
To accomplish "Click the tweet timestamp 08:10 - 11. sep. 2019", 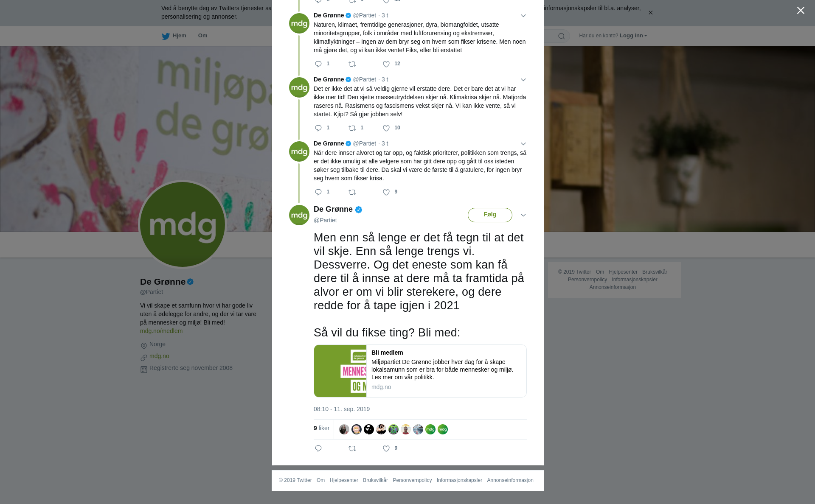I will pyautogui.click(x=342, y=409).
